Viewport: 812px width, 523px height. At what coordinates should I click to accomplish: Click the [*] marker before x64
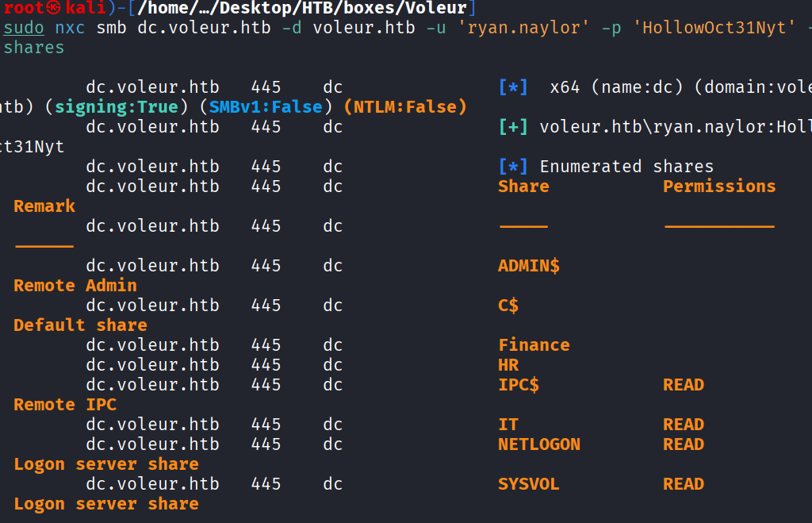pyautogui.click(x=513, y=87)
